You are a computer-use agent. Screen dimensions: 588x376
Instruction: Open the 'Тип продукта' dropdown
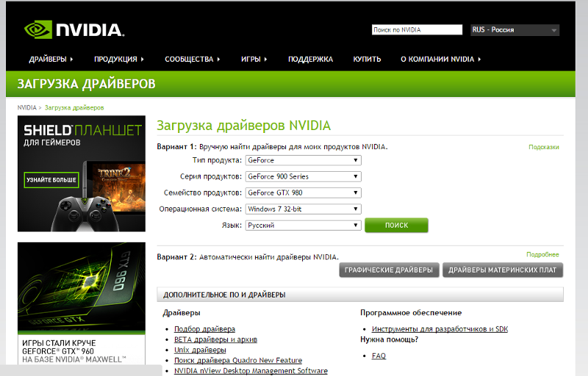click(x=304, y=160)
